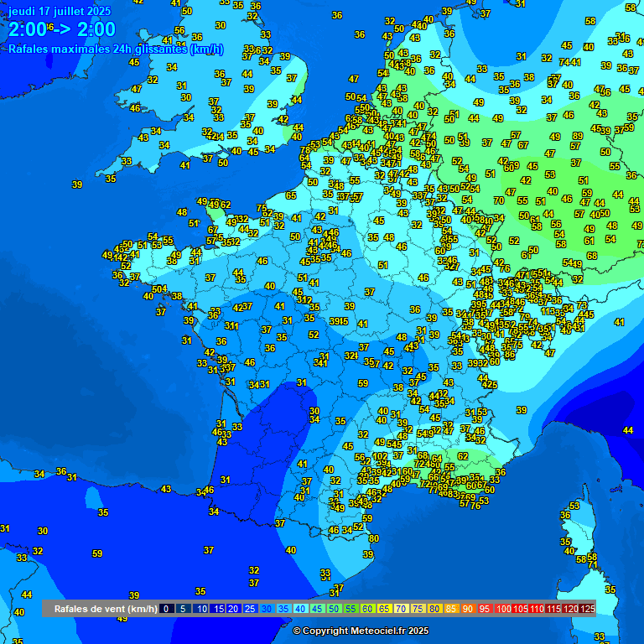644x644 pixels.
Task: Click the station gust value '89'
Action: tap(578, 136)
